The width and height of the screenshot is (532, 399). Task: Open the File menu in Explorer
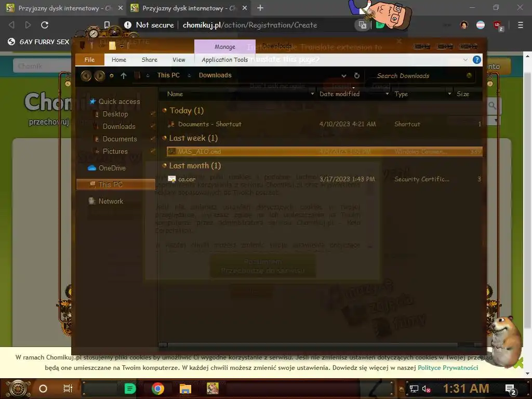click(x=89, y=60)
